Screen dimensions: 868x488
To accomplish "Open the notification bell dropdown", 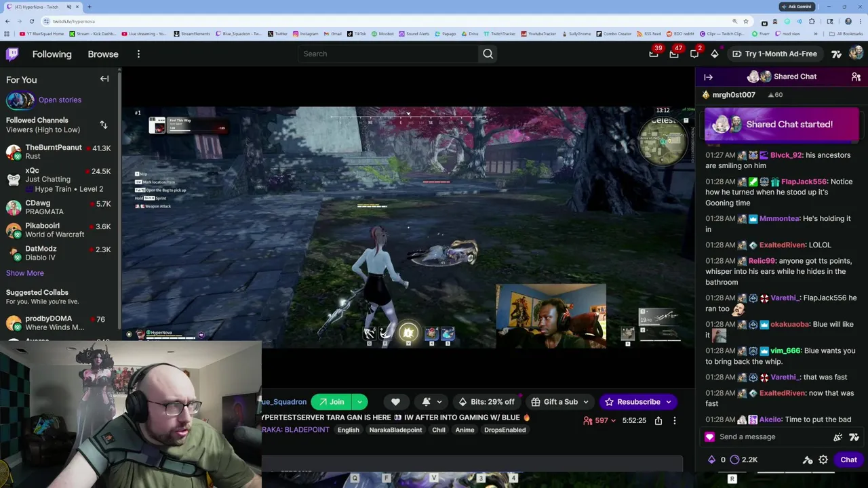I will [432, 402].
